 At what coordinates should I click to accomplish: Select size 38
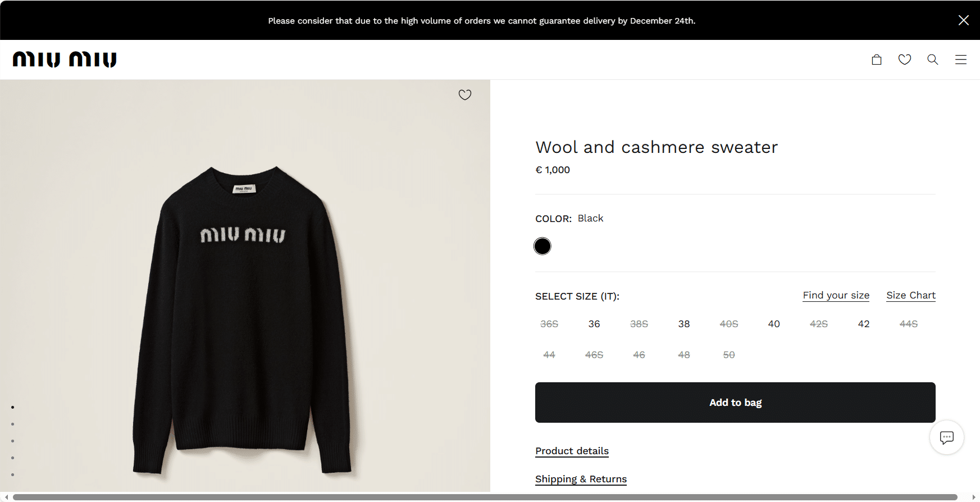(x=684, y=324)
